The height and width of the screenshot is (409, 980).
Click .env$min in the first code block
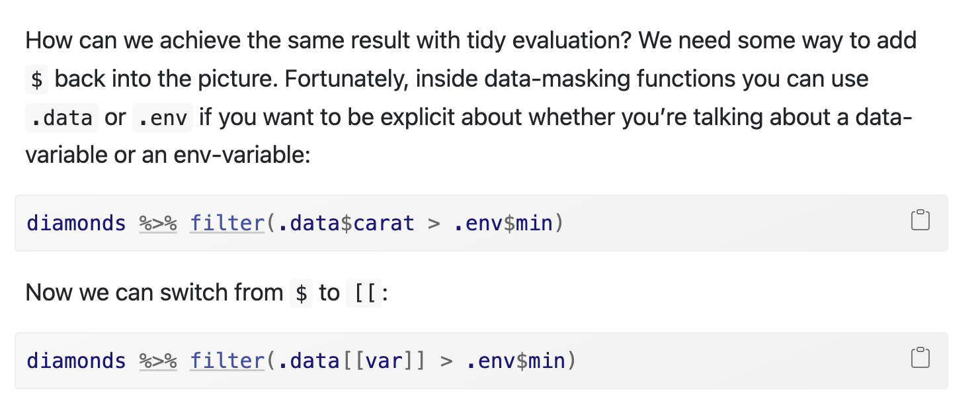[504, 223]
